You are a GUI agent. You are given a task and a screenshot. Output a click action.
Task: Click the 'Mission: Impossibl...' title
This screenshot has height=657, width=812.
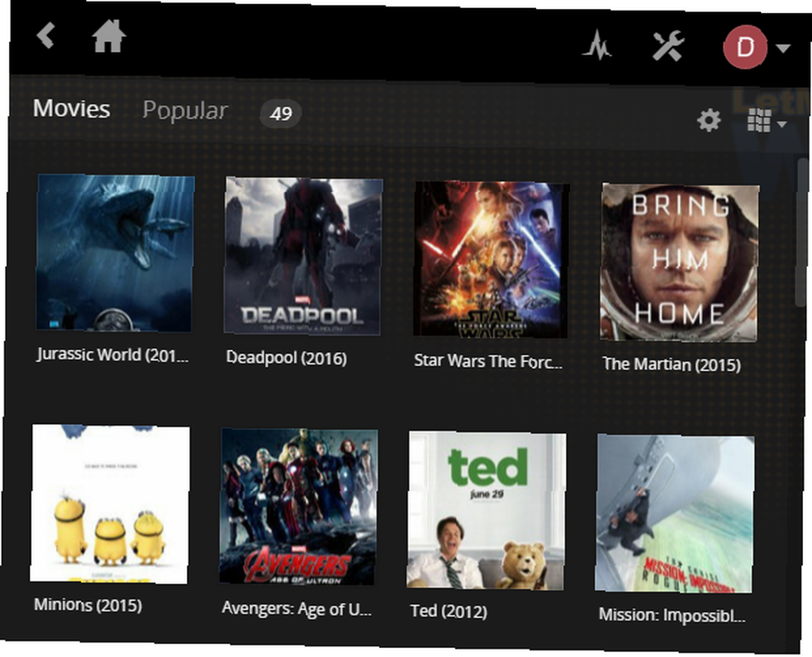672,615
